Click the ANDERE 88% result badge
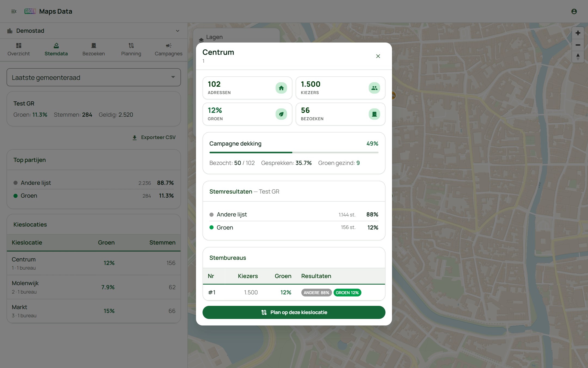Viewport: 588px width, 368px height. (x=316, y=292)
